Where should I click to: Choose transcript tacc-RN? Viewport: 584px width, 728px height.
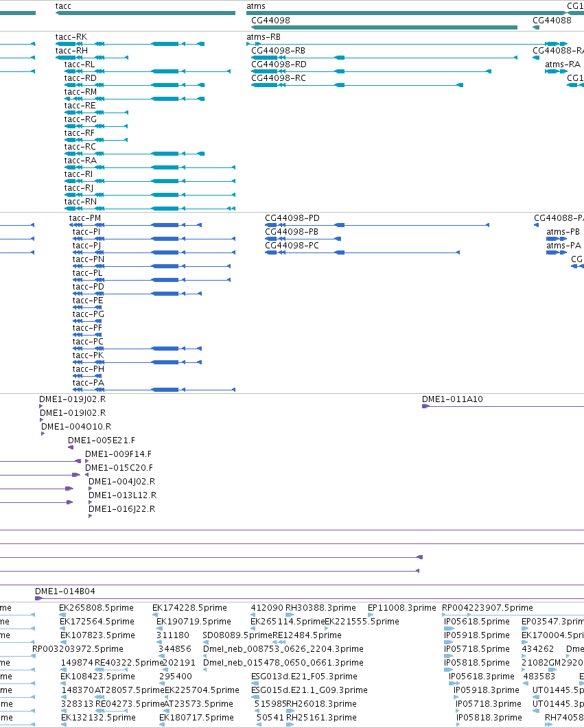(x=150, y=209)
